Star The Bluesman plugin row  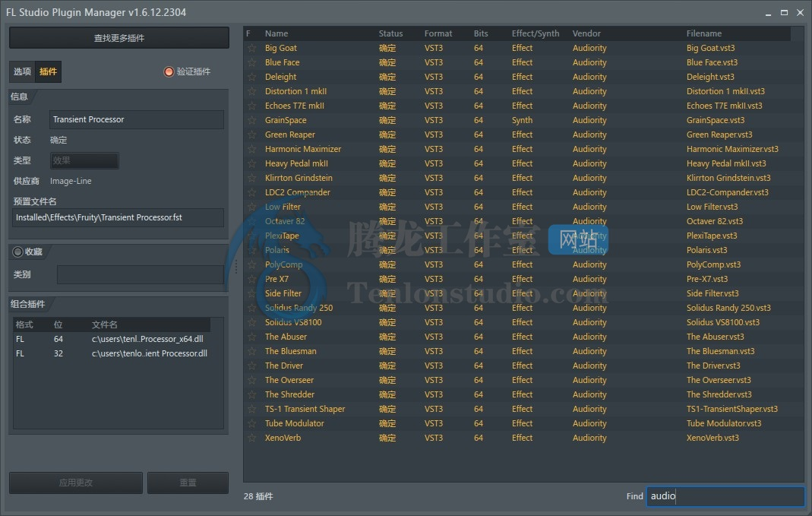251,351
